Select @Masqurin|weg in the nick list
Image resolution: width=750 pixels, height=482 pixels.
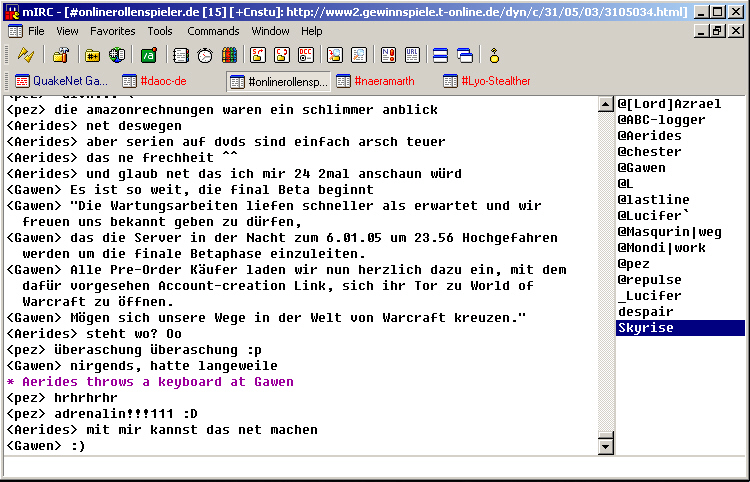point(680,232)
